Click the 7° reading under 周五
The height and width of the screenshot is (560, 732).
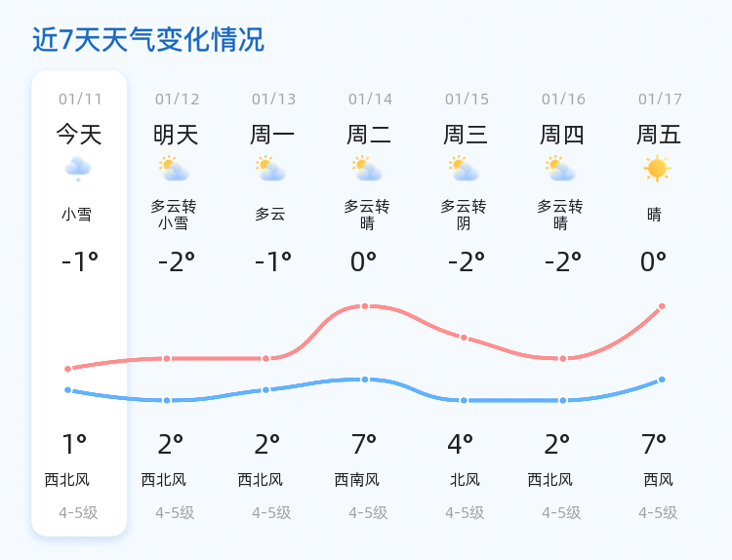pyautogui.click(x=654, y=444)
